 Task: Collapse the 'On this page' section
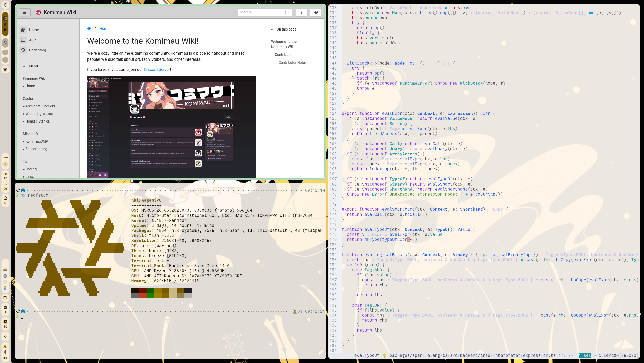(x=271, y=29)
